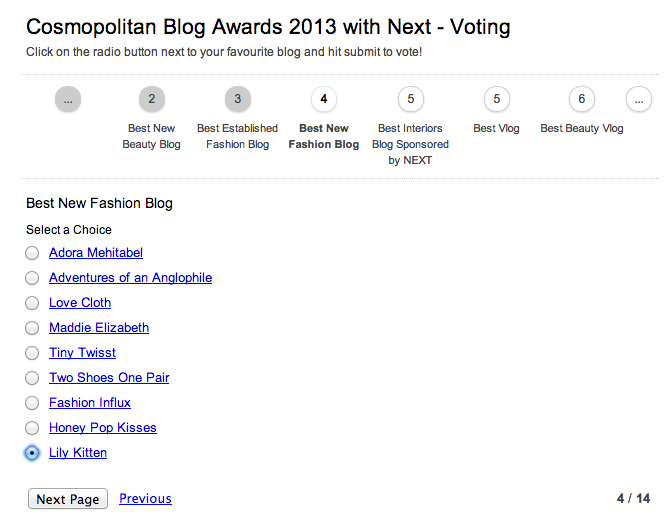Image resolution: width=664 pixels, height=529 pixels.
Task: Go back with the Previous link
Action: (x=145, y=499)
